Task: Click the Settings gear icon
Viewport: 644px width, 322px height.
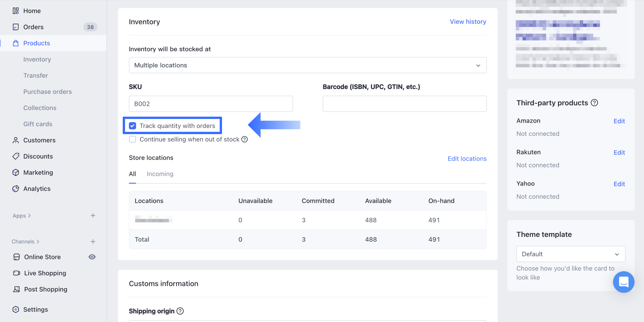Action: pos(16,309)
